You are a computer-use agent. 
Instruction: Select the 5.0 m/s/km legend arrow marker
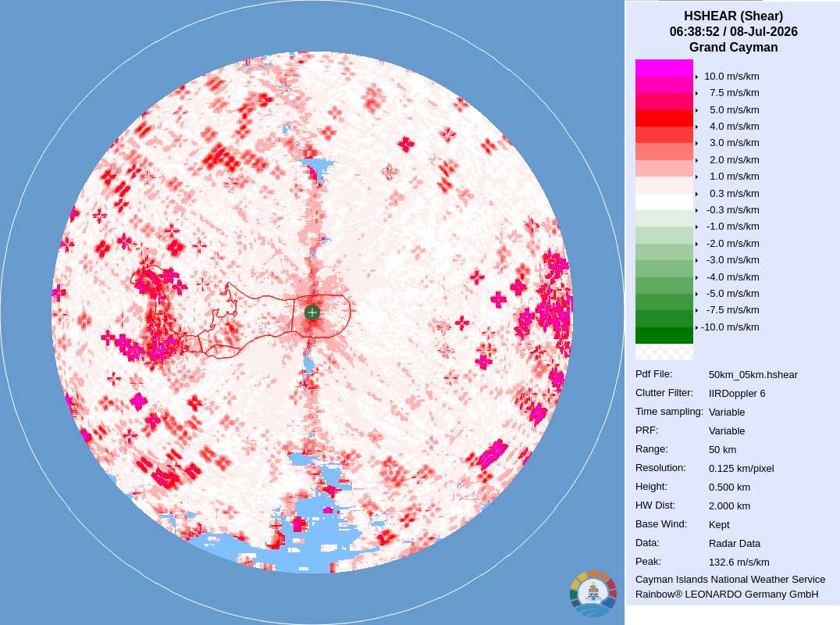(x=696, y=110)
